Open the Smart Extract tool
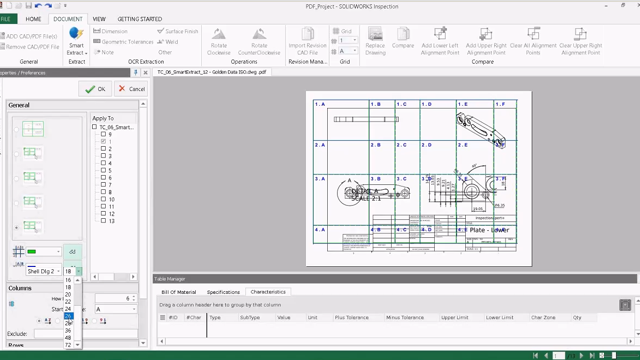 click(76, 41)
